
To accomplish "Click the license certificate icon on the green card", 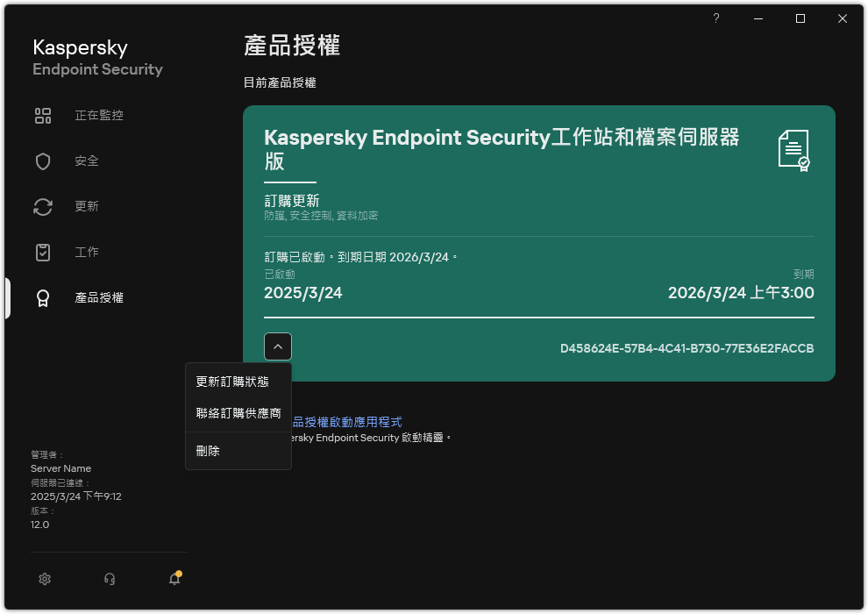I will coord(794,150).
